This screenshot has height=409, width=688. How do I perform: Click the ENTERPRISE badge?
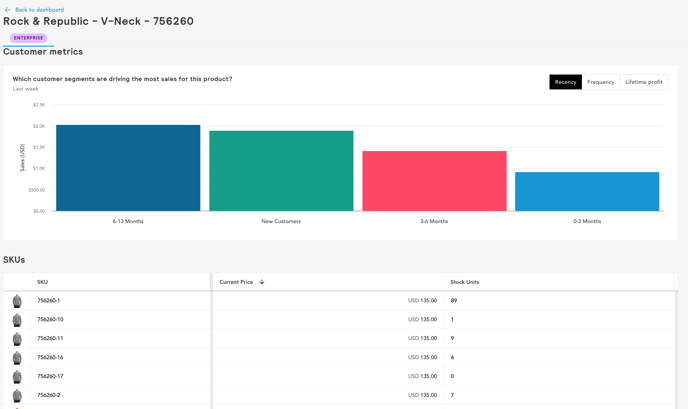(x=29, y=38)
